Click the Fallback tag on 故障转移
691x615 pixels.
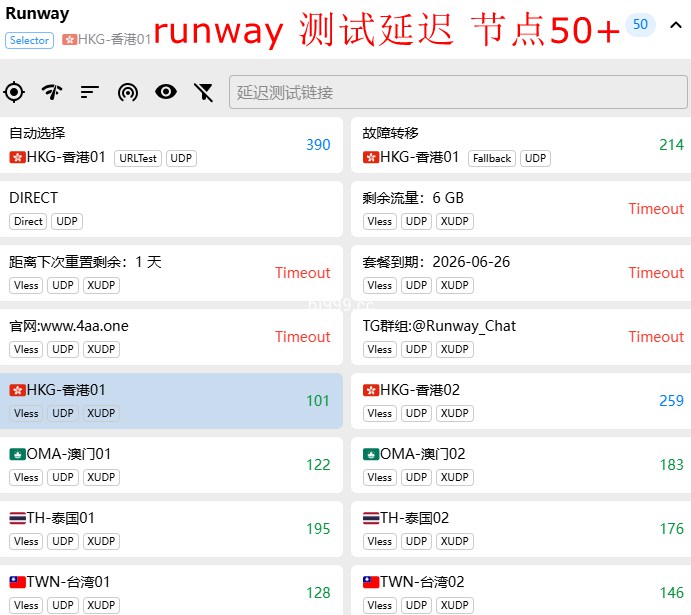[x=492, y=158]
